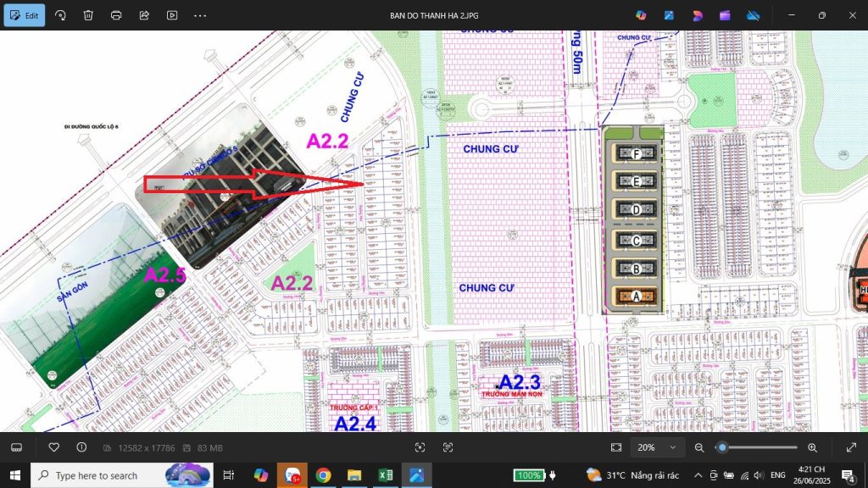Switch the ENG input language
Screen dimensions: 868x488
click(778, 475)
